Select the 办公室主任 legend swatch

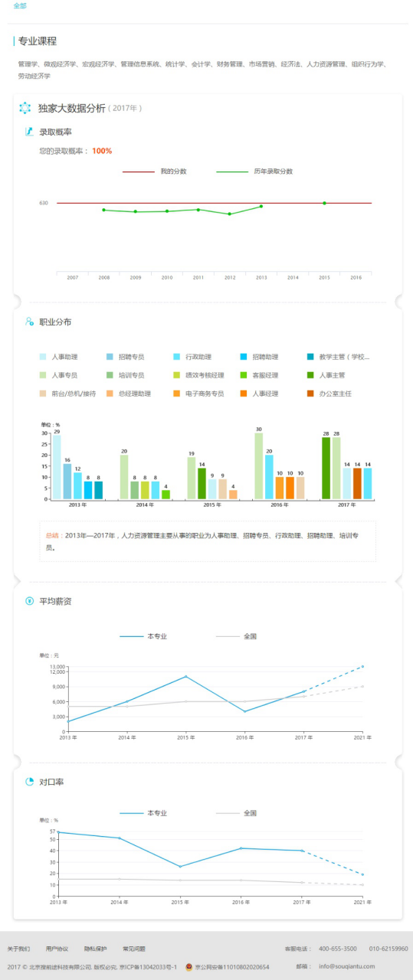[310, 394]
